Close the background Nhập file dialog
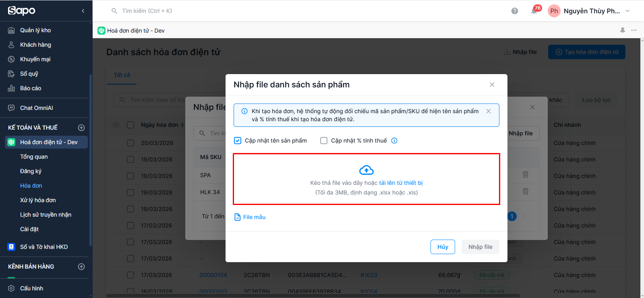 (532, 107)
